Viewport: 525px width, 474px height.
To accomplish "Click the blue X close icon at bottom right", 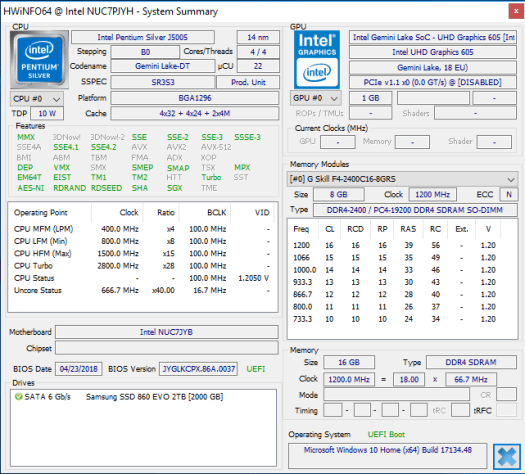I will 507,457.
